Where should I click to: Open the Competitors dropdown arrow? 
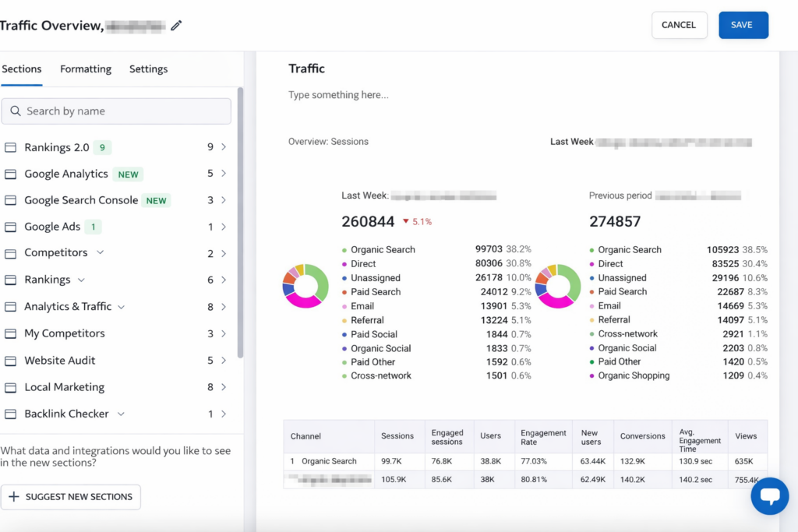tap(101, 252)
